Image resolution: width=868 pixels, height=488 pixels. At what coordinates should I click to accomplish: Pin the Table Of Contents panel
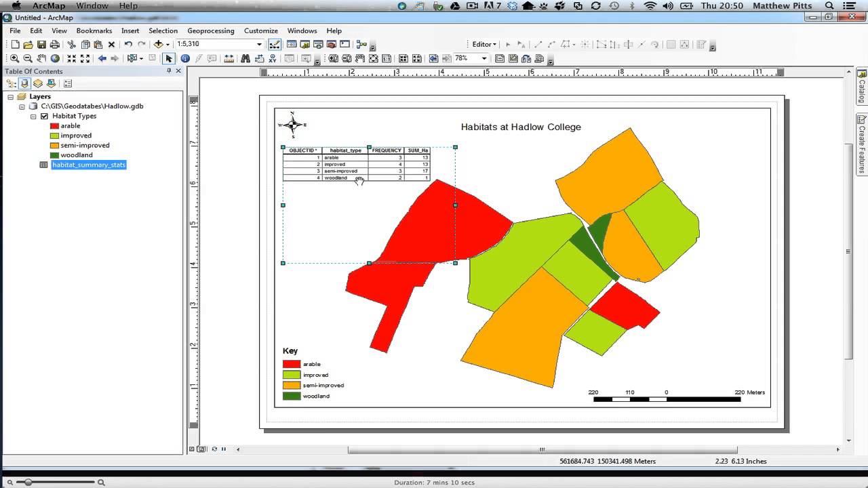coord(169,71)
